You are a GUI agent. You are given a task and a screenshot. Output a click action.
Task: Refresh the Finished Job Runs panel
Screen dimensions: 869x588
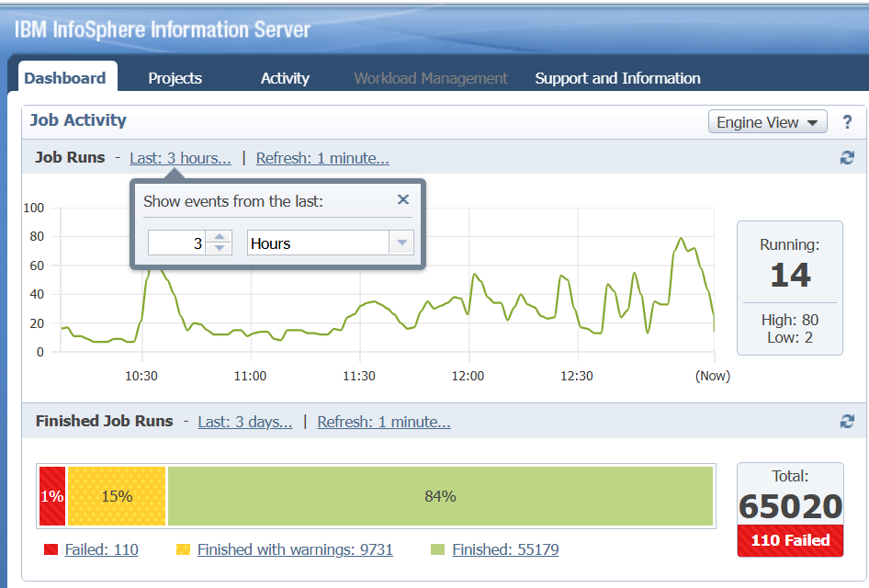click(847, 422)
